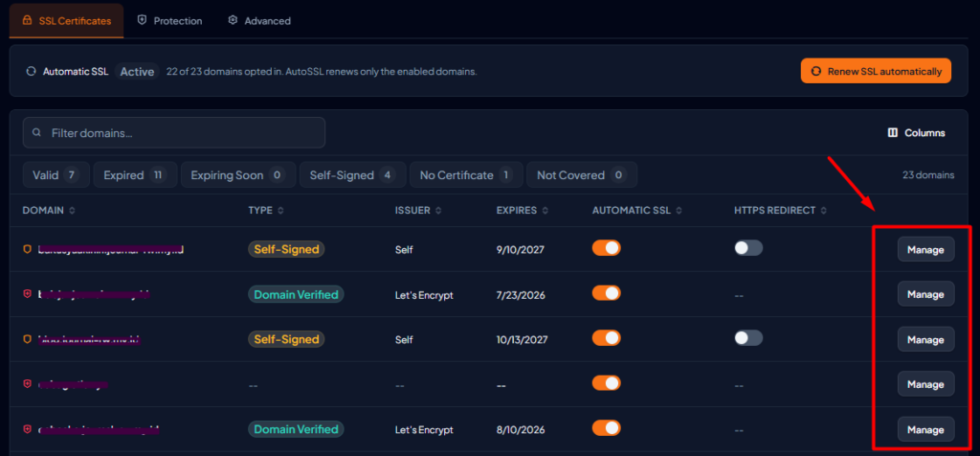Click the magnifier icon in Filter domains
Screen dimensions: 980x456
click(37, 132)
